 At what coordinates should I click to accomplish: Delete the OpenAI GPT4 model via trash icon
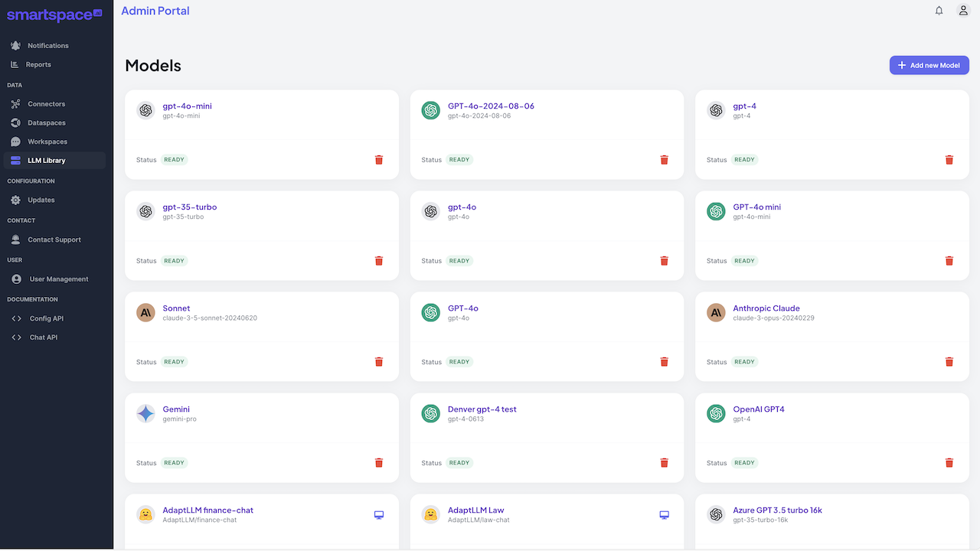tap(949, 463)
